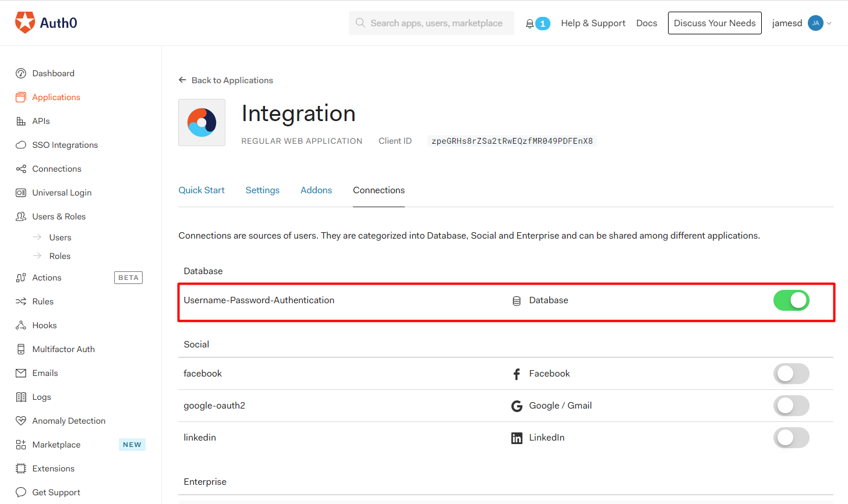
Task: Click the linkedin connection name
Action: 200,438
